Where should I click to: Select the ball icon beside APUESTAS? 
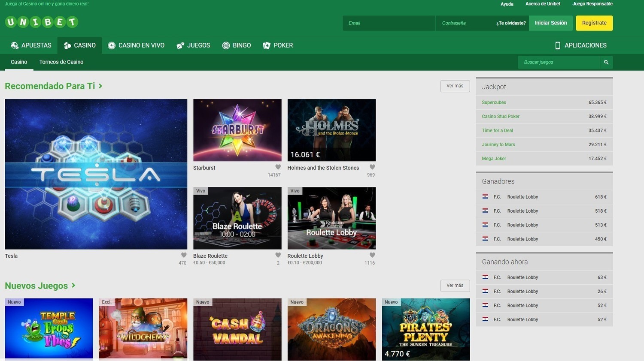(14, 45)
